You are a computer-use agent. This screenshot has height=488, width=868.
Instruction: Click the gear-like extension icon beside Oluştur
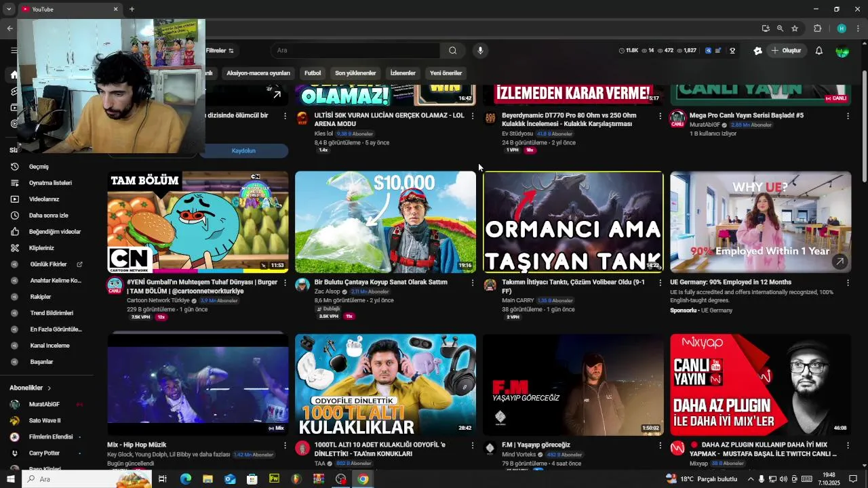point(757,51)
